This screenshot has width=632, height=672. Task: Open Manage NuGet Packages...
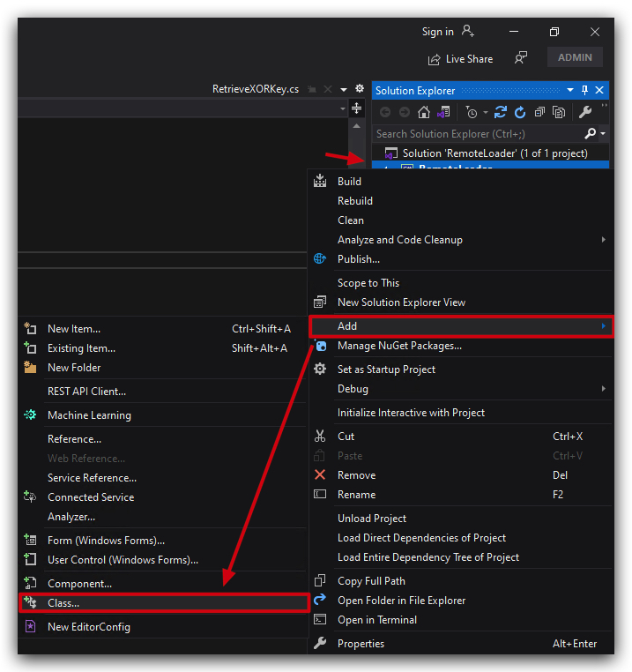(x=461, y=346)
